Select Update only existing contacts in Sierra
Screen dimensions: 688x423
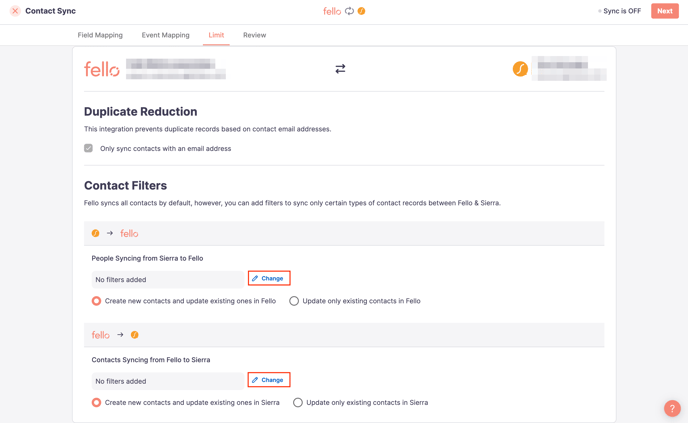coord(297,402)
